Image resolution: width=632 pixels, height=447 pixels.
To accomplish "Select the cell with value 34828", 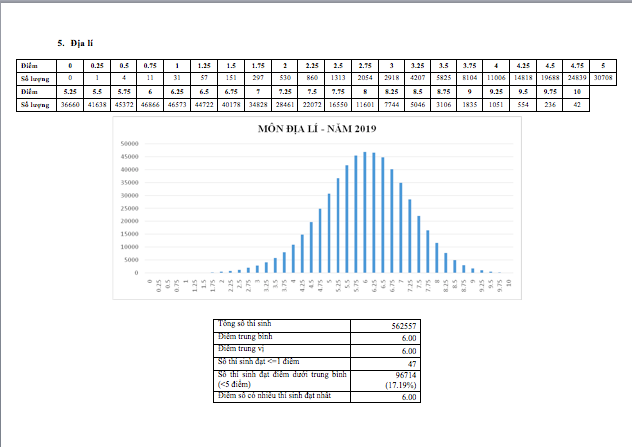I will click(258, 105).
